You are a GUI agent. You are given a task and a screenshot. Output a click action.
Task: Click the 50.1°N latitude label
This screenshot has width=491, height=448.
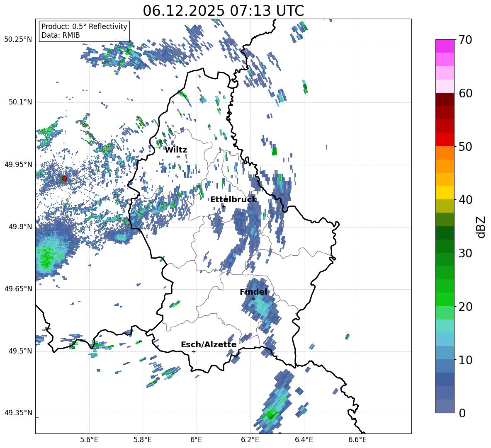[20, 102]
